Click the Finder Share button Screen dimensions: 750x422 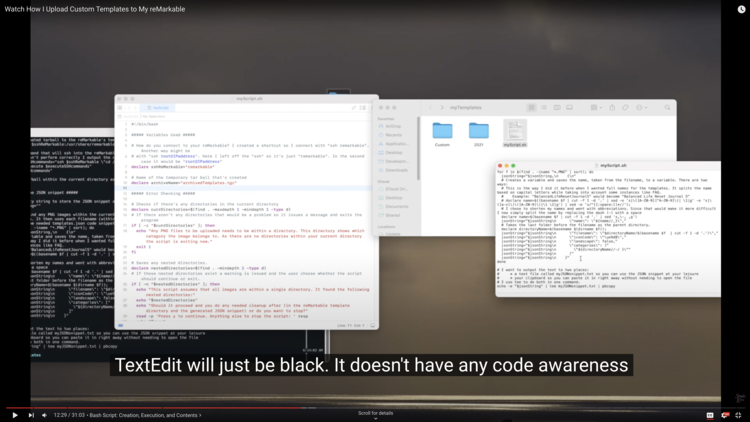(x=612, y=108)
